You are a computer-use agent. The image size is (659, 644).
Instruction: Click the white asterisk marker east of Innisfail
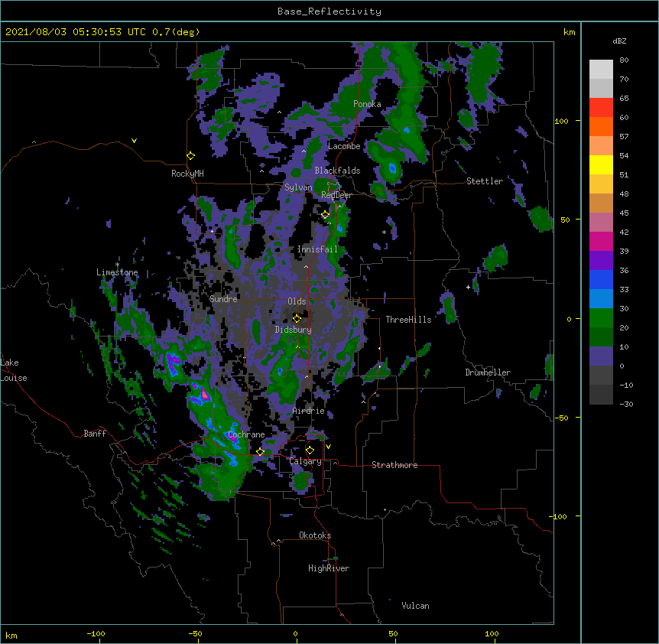click(x=384, y=233)
